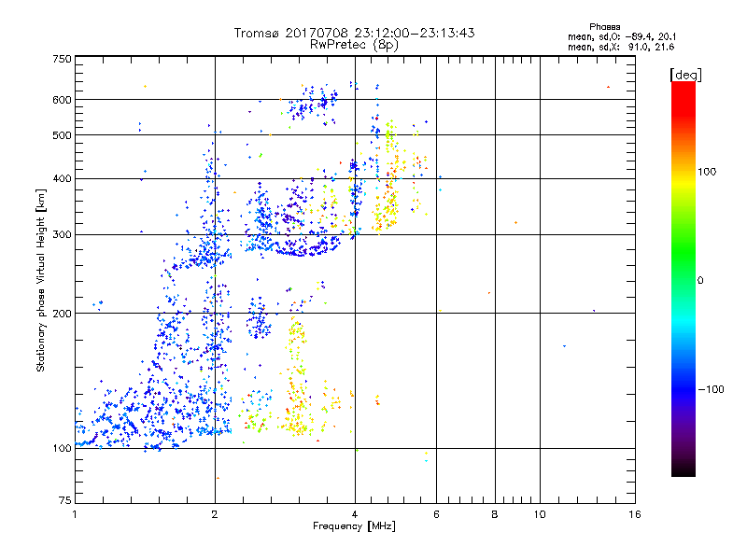The height and width of the screenshot is (560, 747).
Task: Click the '400' y-axis tick label
Action: tap(62, 179)
